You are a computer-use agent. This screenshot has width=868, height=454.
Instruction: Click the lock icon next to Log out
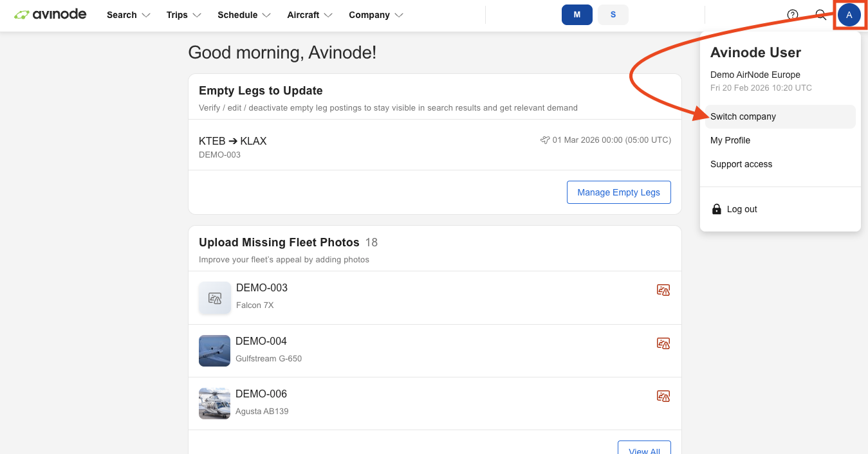tap(716, 208)
